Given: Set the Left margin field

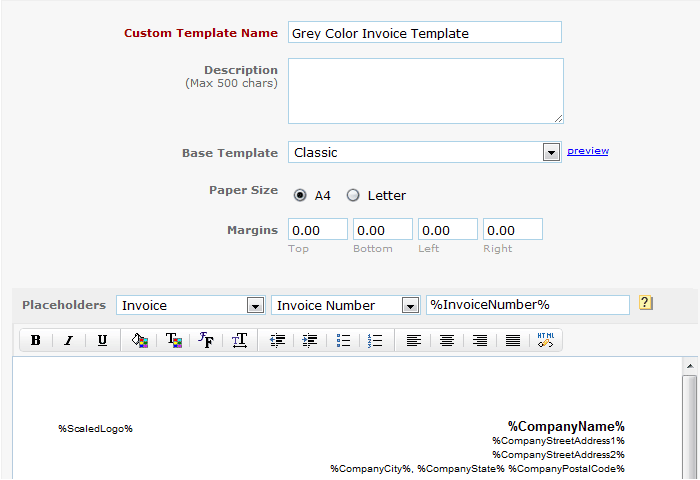Looking at the screenshot, I should pyautogui.click(x=448, y=230).
